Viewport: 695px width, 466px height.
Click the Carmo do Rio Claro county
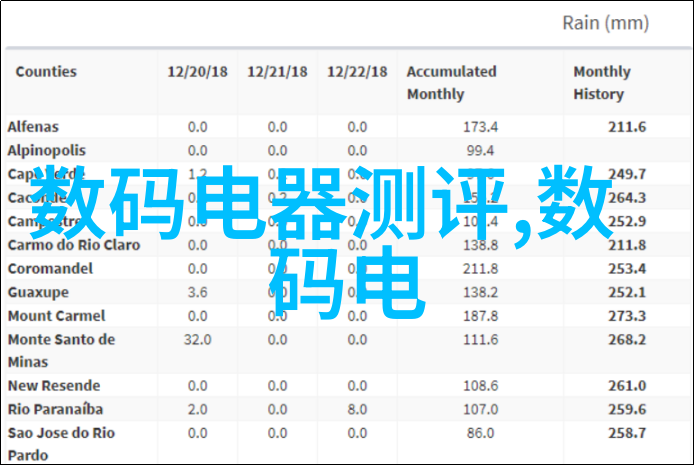point(73,244)
